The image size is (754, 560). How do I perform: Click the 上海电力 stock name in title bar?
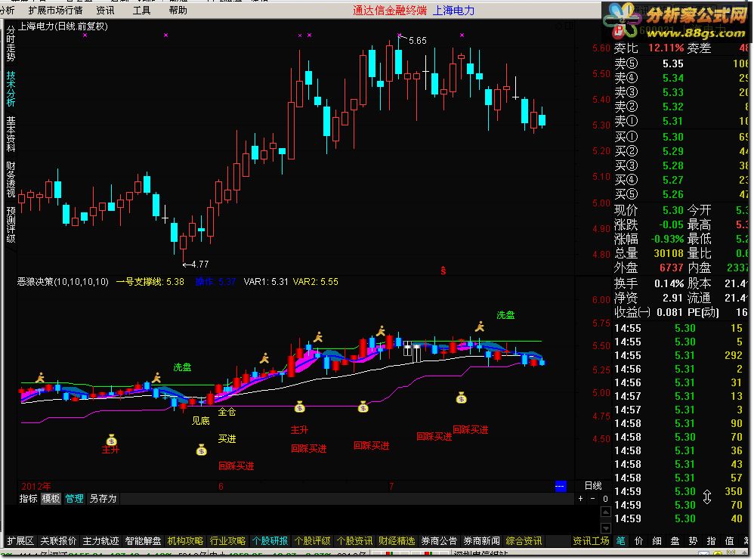[453, 10]
